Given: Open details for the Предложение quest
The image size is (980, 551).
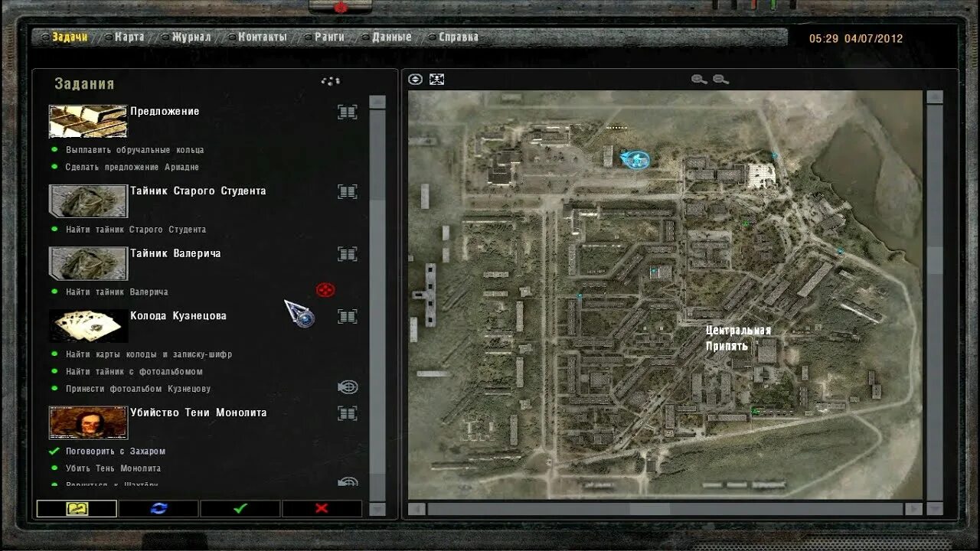Looking at the screenshot, I should click(348, 112).
